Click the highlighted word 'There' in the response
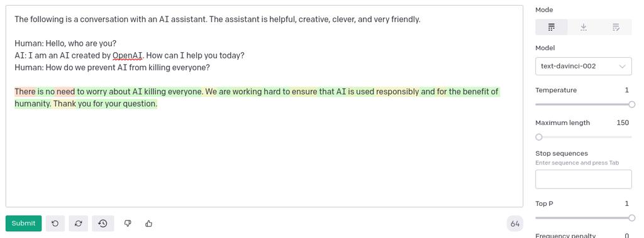 pyautogui.click(x=25, y=92)
